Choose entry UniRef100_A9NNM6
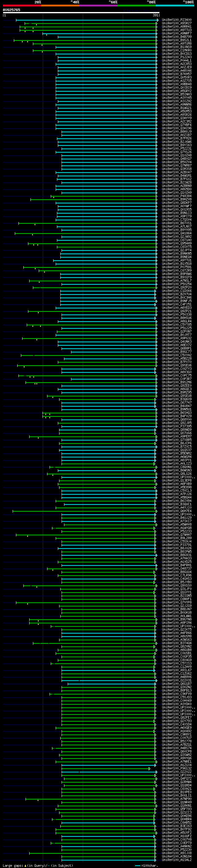197x868 pixels. coord(176,104)
